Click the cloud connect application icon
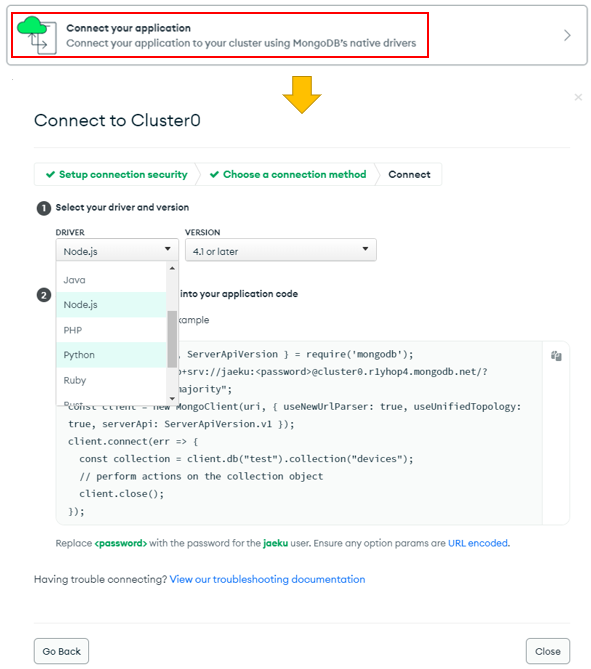Image resolution: width=591 pixels, height=669 pixels. coord(37,35)
